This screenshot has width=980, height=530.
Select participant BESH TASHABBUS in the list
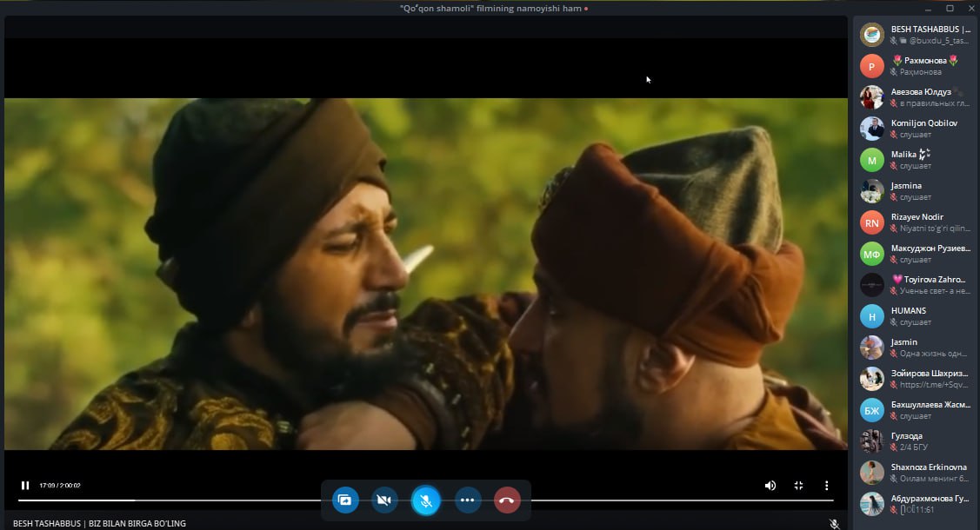point(915,35)
